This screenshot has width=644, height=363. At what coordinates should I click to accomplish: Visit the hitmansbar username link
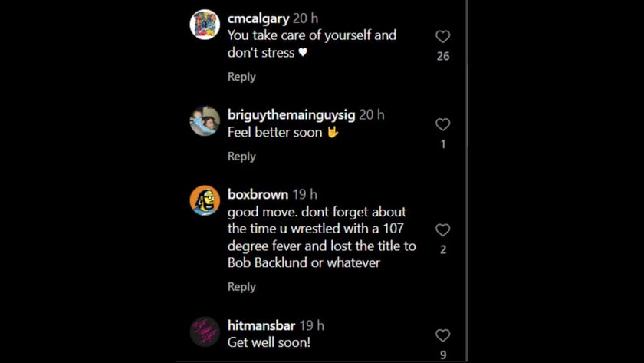tap(261, 325)
